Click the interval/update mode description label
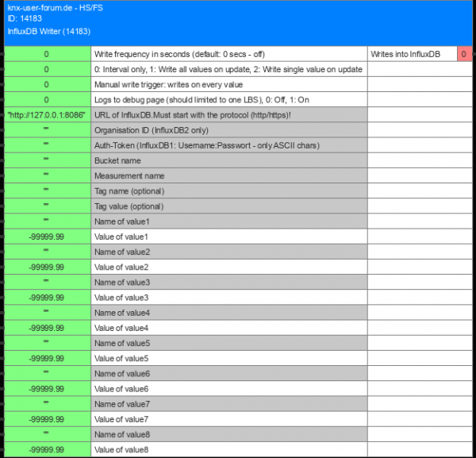The width and height of the screenshot is (476, 458). 228,69
